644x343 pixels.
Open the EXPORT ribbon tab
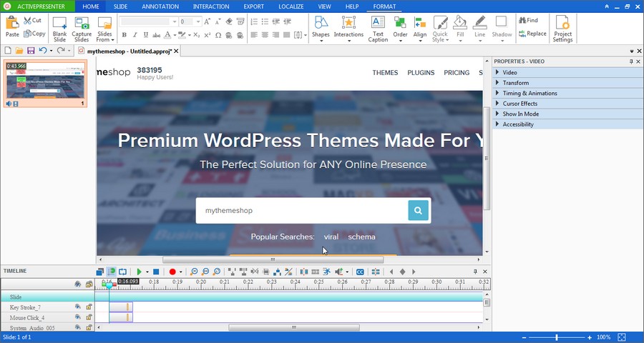click(x=254, y=6)
